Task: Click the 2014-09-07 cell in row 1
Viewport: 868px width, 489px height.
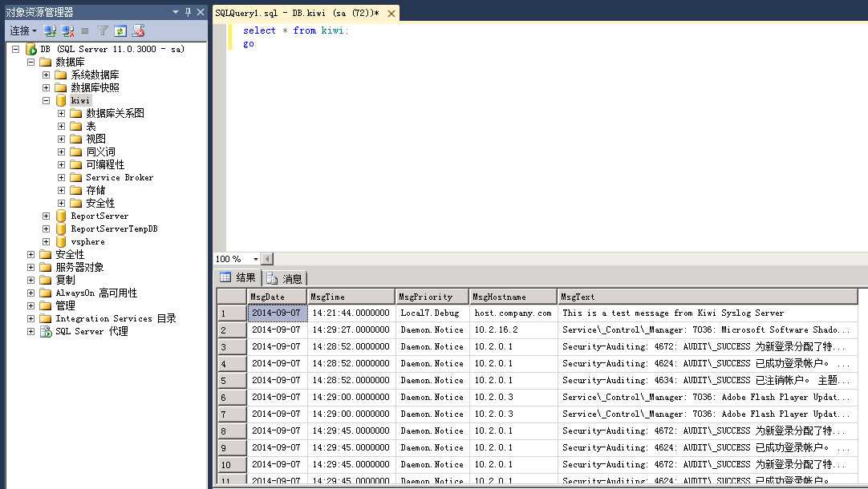Action: pyautogui.click(x=277, y=313)
